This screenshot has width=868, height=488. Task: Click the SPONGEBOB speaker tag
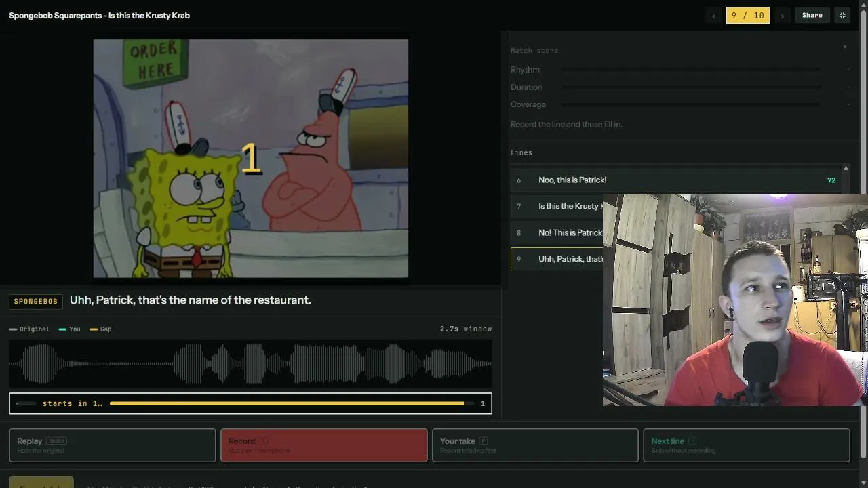tap(36, 302)
